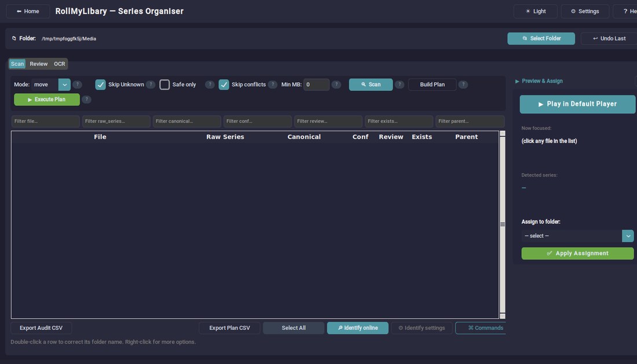Open help icon beside Safe only
The width and height of the screenshot is (637, 364).
click(210, 84)
